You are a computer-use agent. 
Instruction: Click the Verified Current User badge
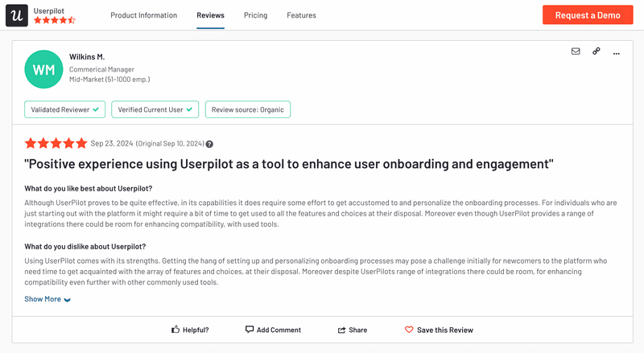(x=155, y=109)
